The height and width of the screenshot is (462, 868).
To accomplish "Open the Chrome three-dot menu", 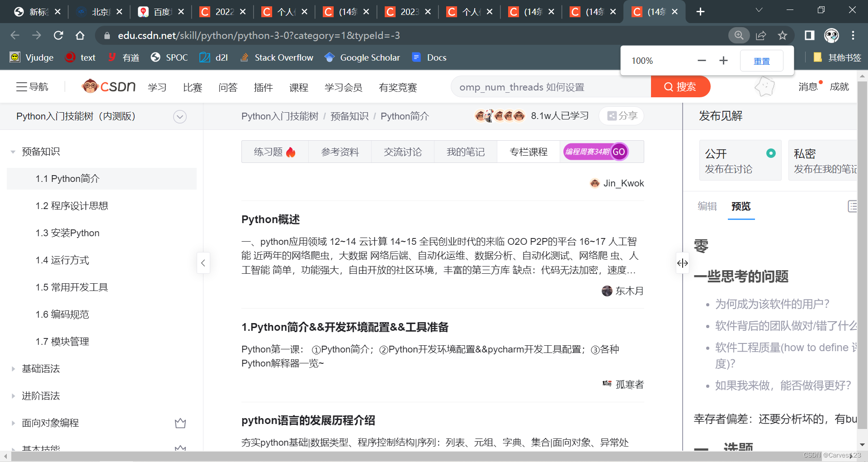I will (853, 35).
